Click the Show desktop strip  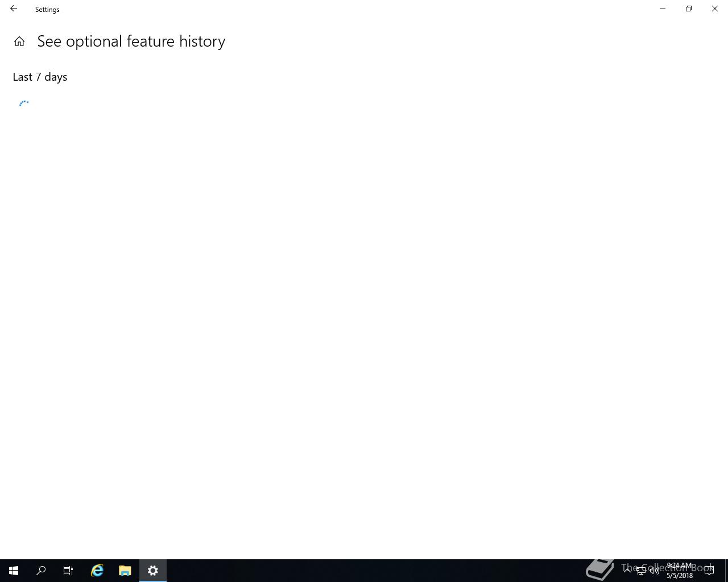[726, 571]
